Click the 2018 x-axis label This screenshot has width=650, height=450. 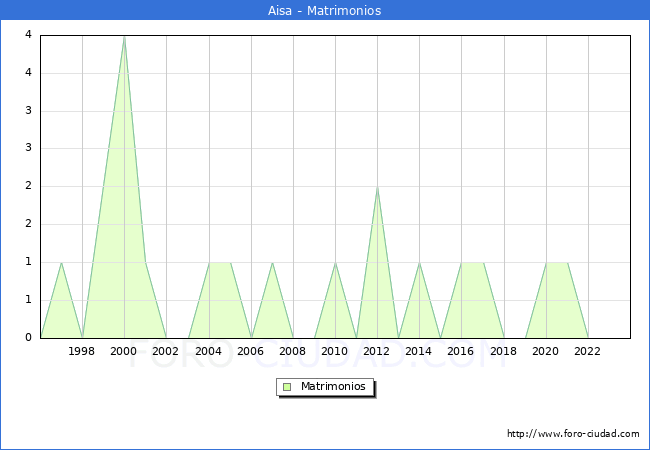[503, 351]
